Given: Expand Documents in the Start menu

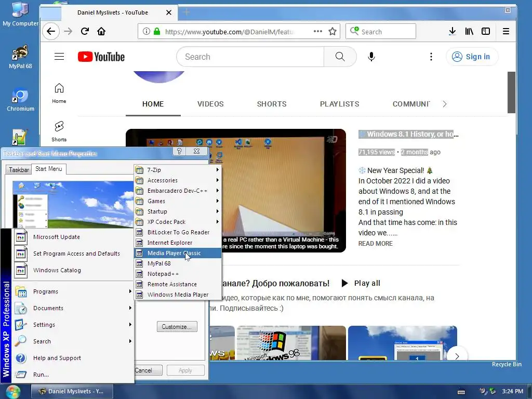Looking at the screenshot, I should (73, 308).
